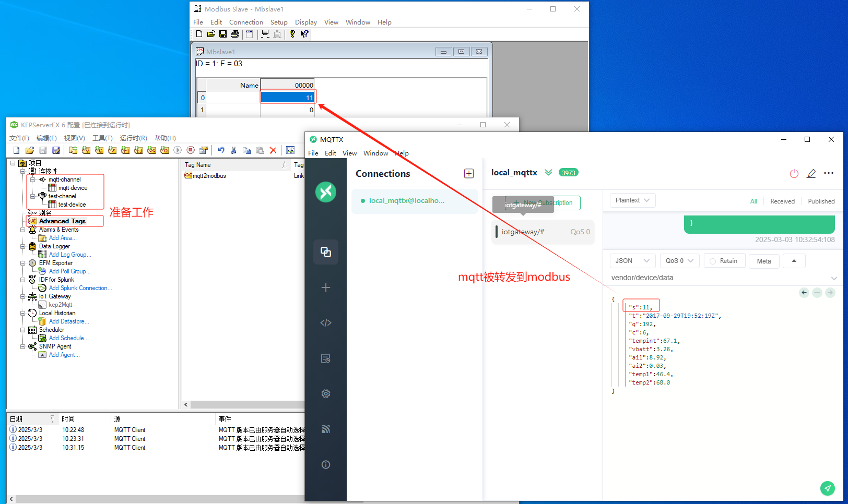Open the 运行时(R) menu in KEPServerEX
This screenshot has width=848, height=504.
pos(133,138)
